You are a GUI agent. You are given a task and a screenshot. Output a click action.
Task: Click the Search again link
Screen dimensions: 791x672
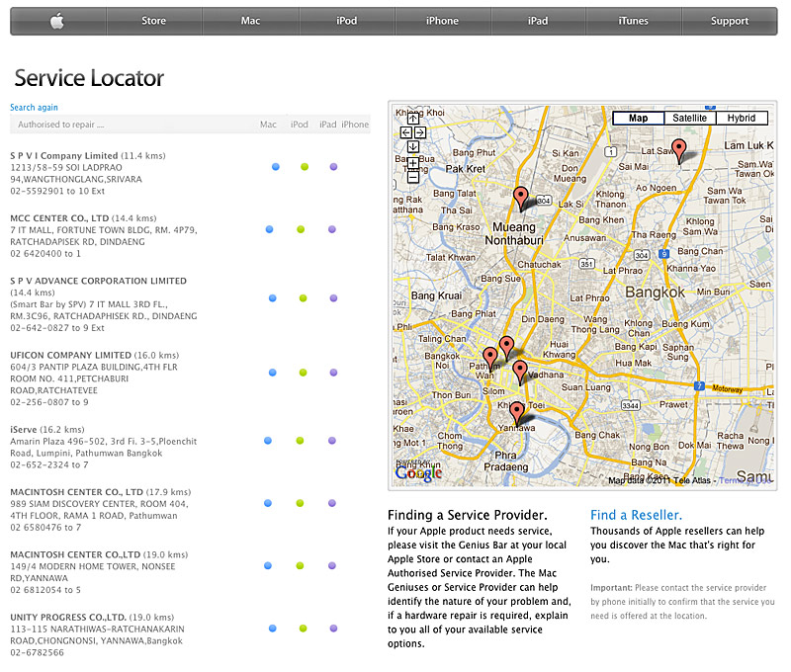click(34, 108)
